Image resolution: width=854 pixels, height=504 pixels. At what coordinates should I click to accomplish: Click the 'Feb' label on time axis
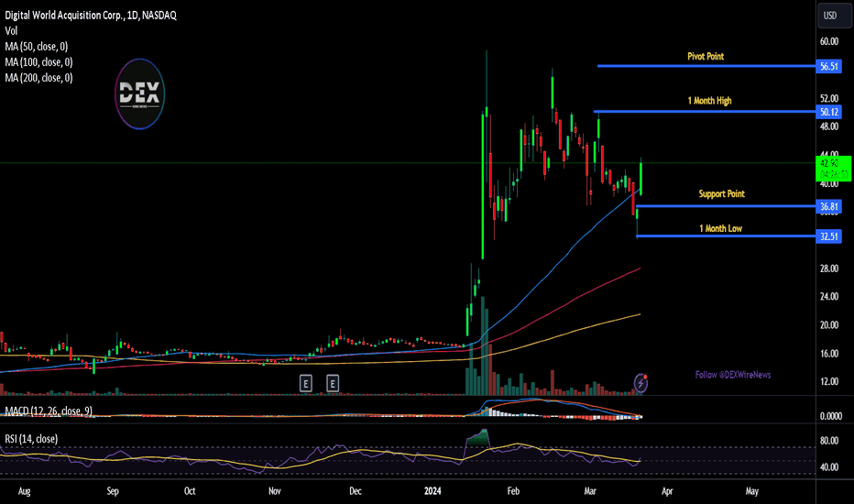click(x=513, y=491)
